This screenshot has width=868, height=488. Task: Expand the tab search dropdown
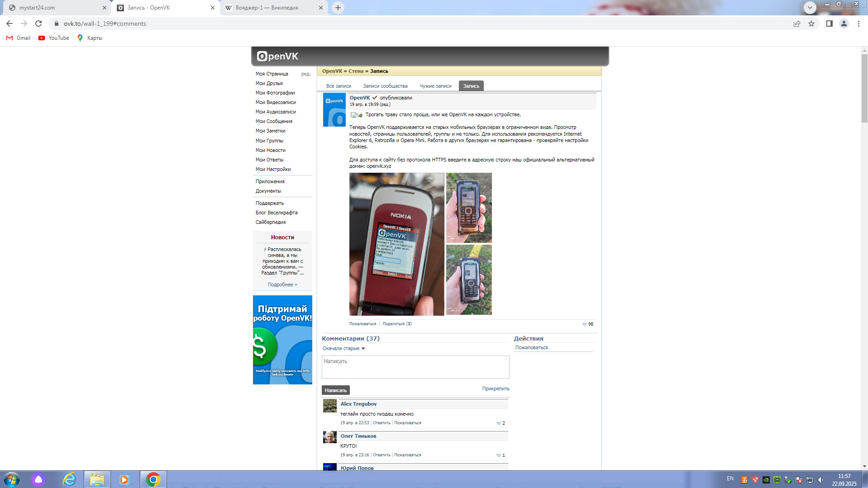[x=810, y=8]
